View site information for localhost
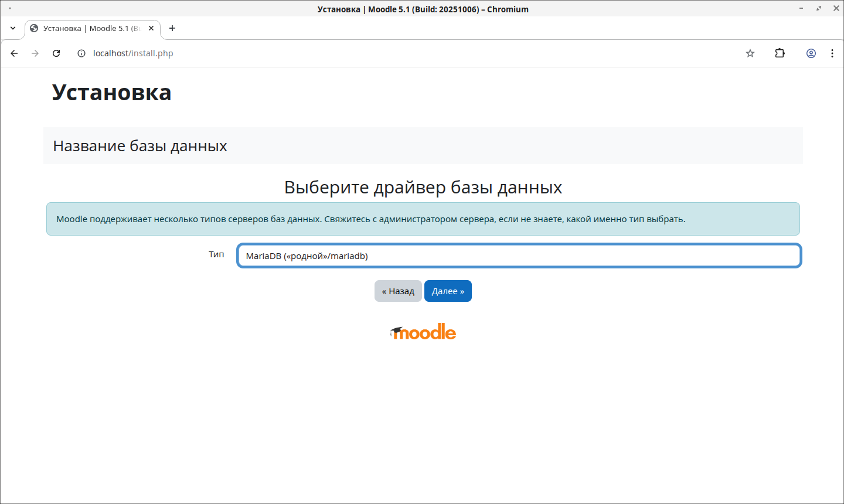844x504 pixels. click(81, 53)
